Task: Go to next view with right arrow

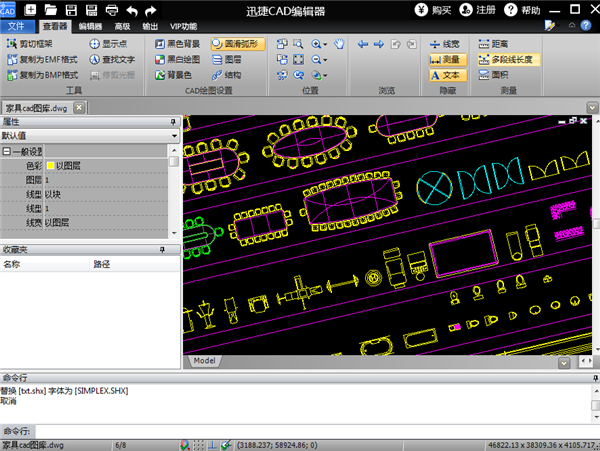Action: tap(379, 44)
